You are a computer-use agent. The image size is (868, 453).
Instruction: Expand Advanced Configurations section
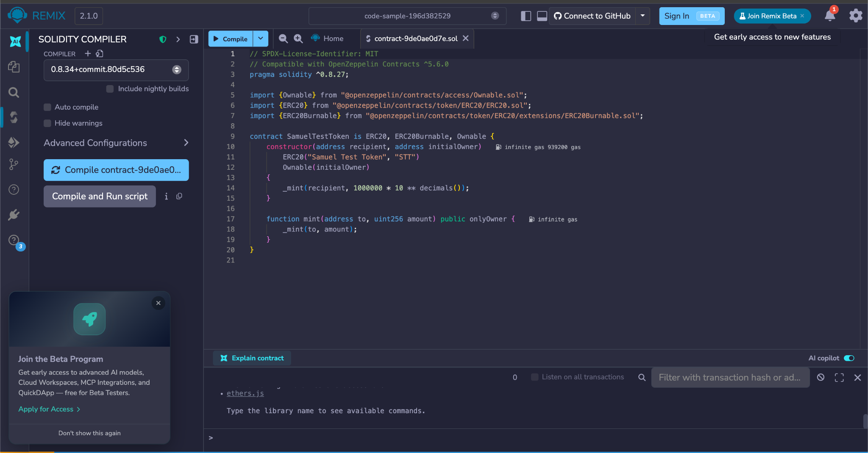tap(116, 143)
